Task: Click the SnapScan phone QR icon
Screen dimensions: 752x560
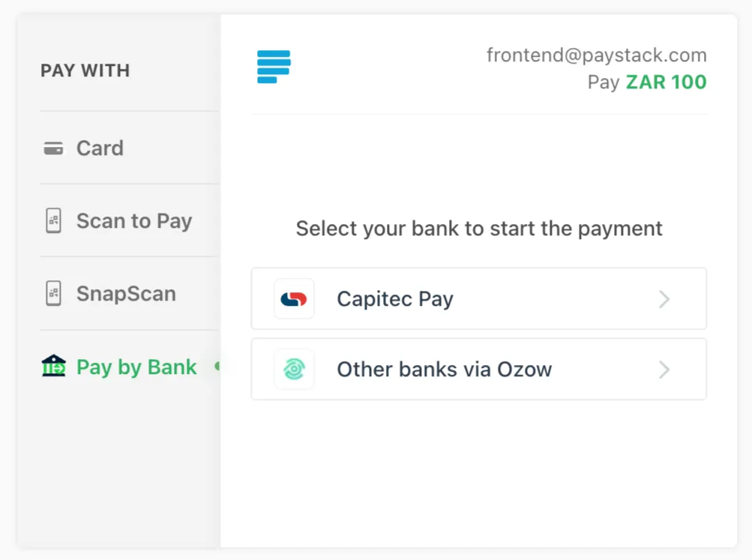Action: pos(53,294)
